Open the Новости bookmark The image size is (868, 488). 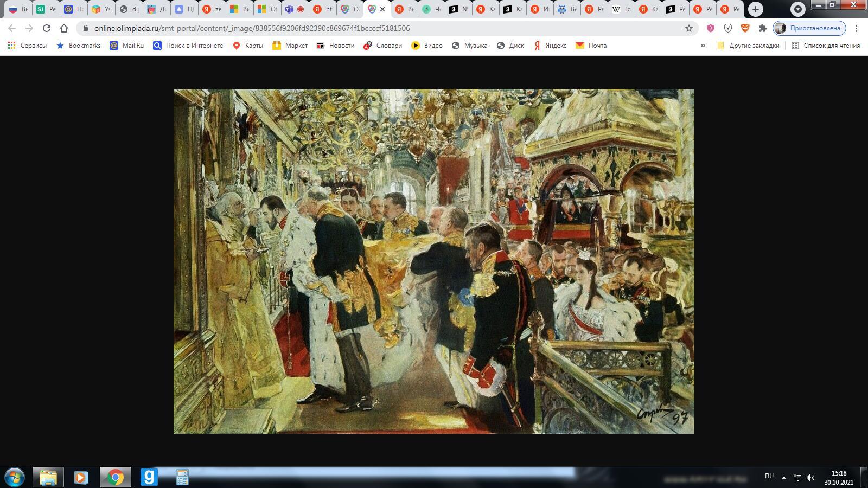pyautogui.click(x=335, y=46)
